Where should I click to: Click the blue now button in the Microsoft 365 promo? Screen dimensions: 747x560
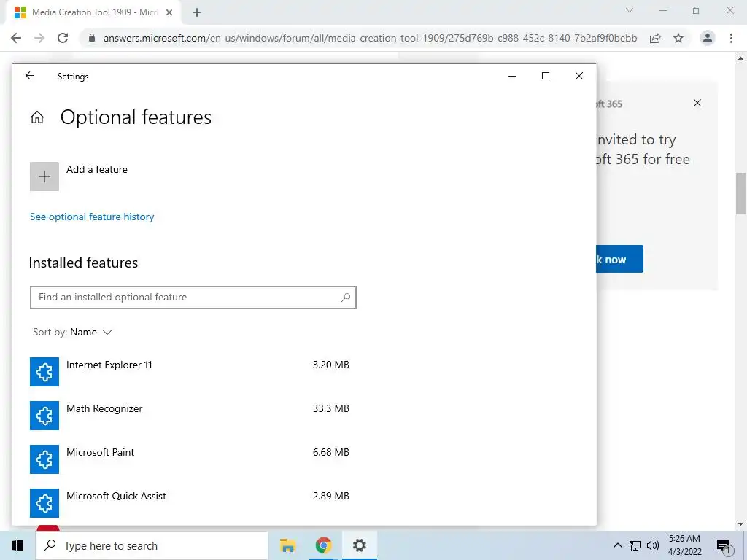619,259
